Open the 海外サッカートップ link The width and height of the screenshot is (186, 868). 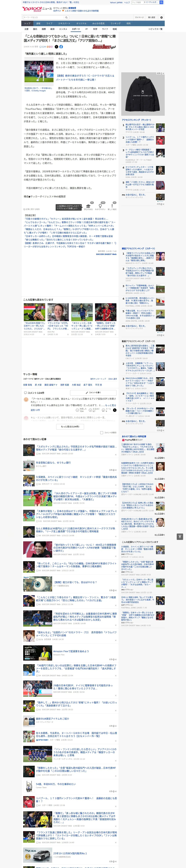tap(98, 379)
